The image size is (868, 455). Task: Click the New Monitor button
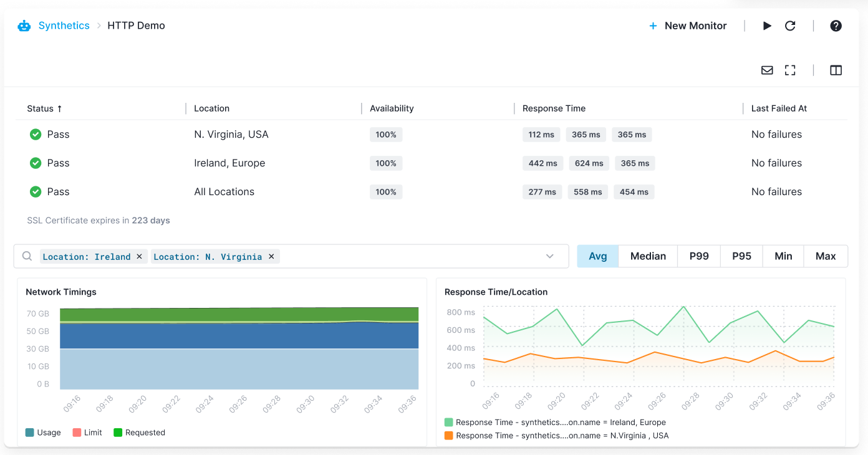(688, 26)
